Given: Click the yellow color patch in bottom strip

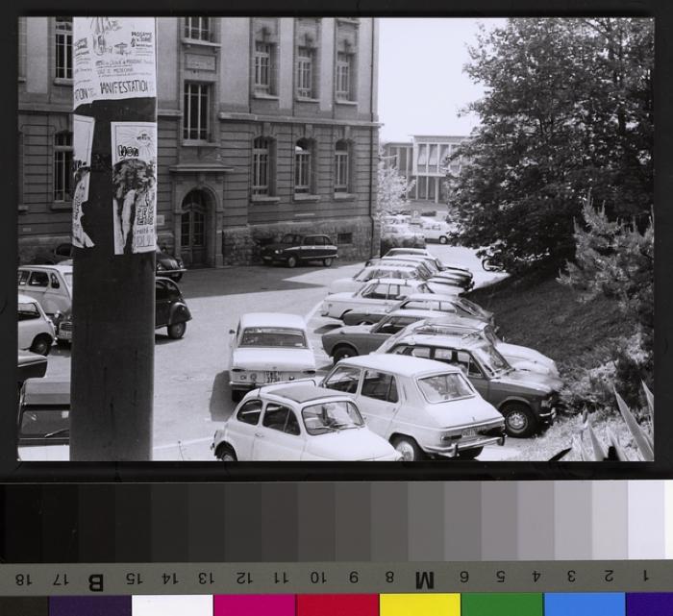Looking at the screenshot, I should [419, 604].
